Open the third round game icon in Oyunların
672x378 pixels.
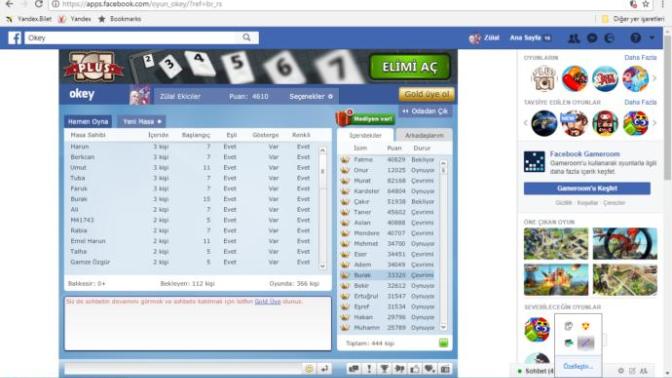click(x=605, y=79)
